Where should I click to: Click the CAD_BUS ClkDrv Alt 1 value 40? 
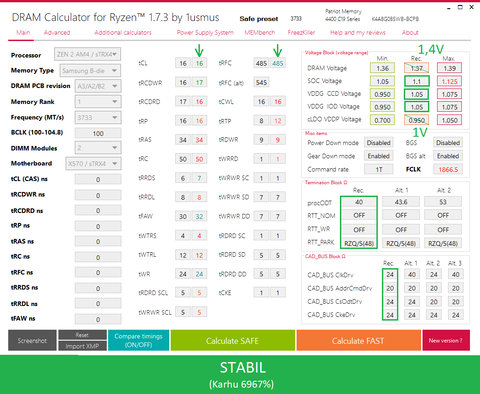[x=412, y=274]
